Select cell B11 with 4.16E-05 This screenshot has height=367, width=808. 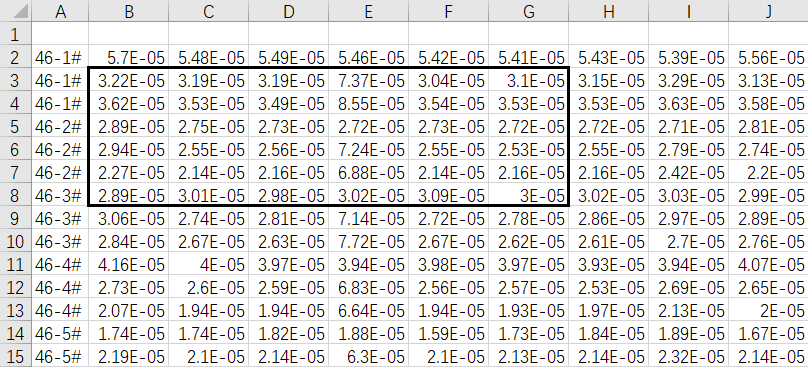pos(129,264)
